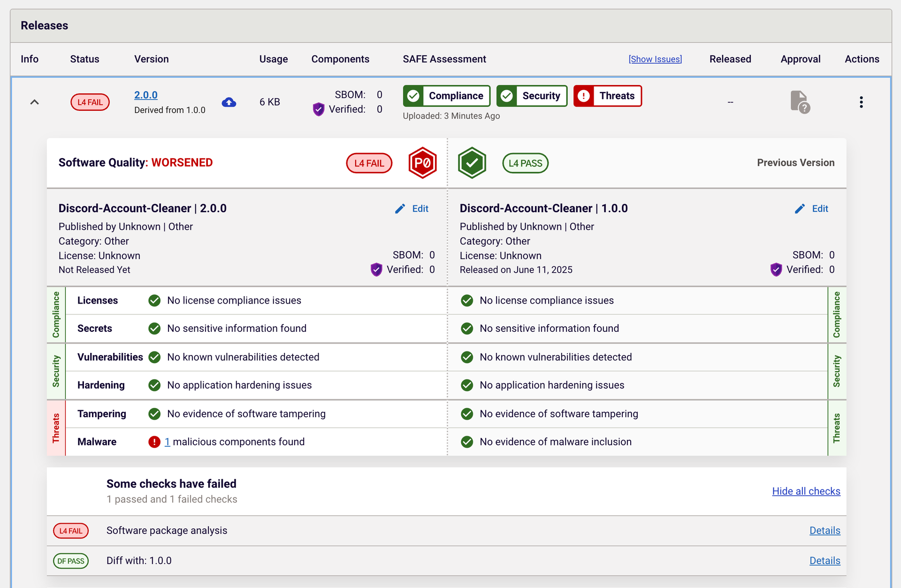The image size is (901, 588).
Task: Click the L4 PASS previous version badge
Action: [525, 163]
